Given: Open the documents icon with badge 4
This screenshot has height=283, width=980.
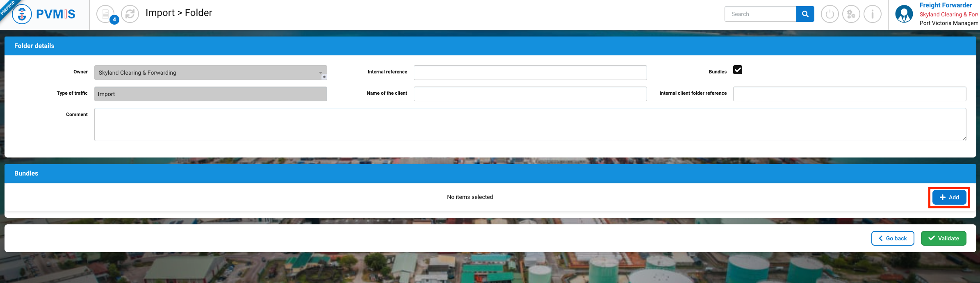Looking at the screenshot, I should point(106,14).
